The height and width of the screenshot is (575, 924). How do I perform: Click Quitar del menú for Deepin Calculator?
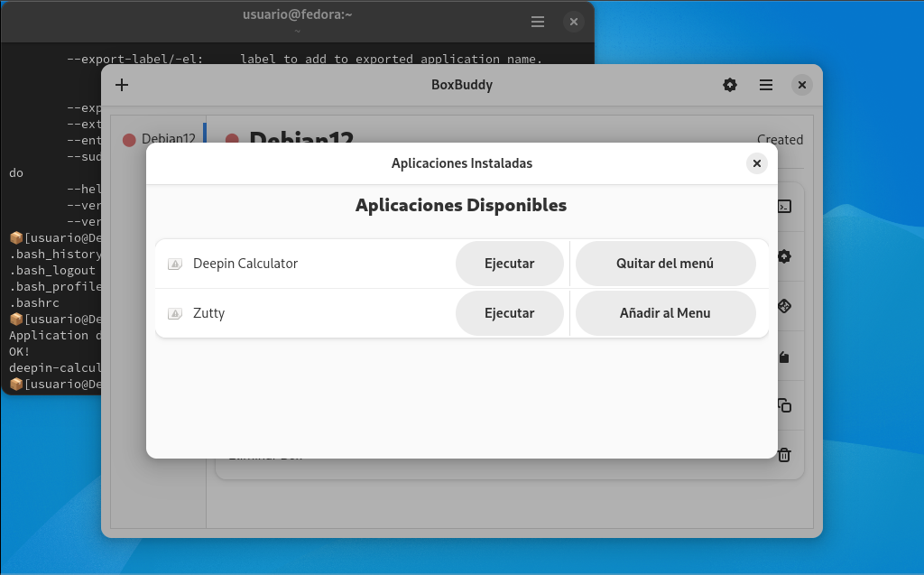[x=665, y=264]
